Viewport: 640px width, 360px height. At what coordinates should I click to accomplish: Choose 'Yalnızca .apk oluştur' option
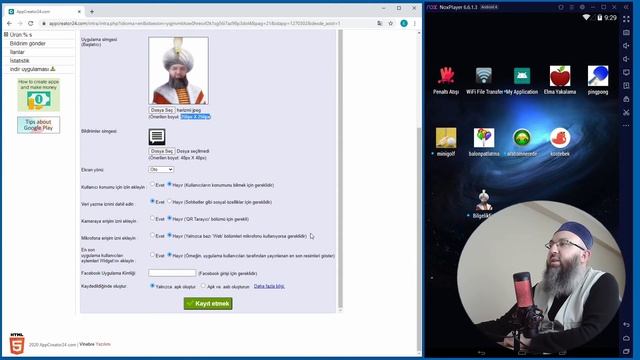click(152, 286)
